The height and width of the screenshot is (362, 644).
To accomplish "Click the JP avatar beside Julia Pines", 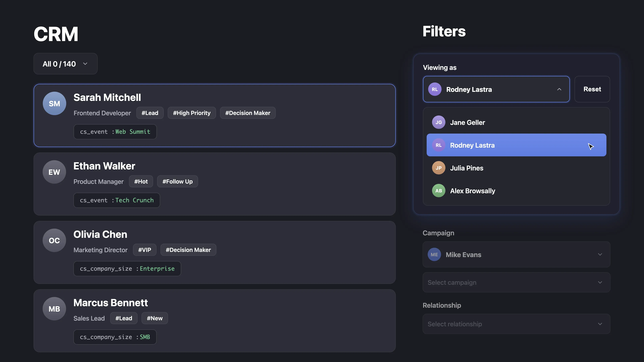I will click(x=439, y=168).
